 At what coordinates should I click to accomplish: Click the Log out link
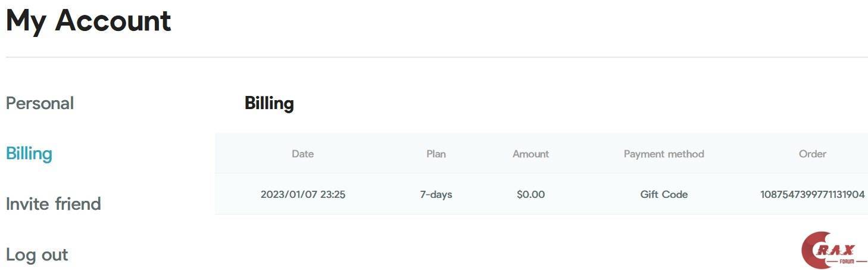click(37, 255)
